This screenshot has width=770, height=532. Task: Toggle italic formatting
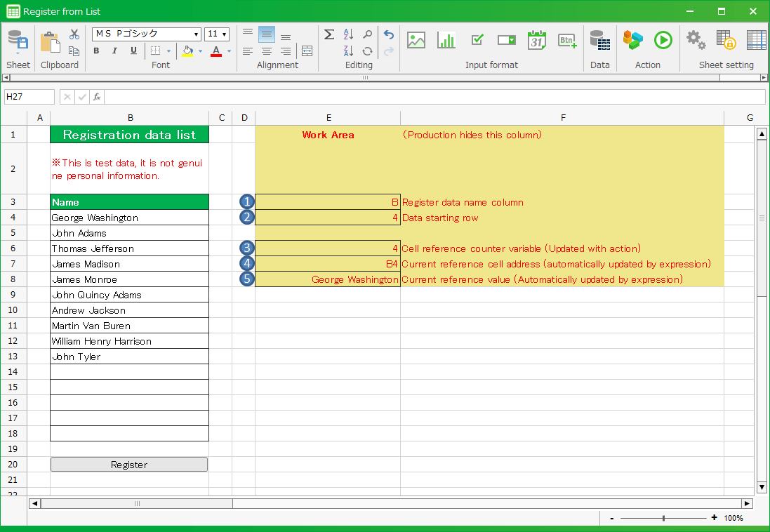click(x=114, y=51)
